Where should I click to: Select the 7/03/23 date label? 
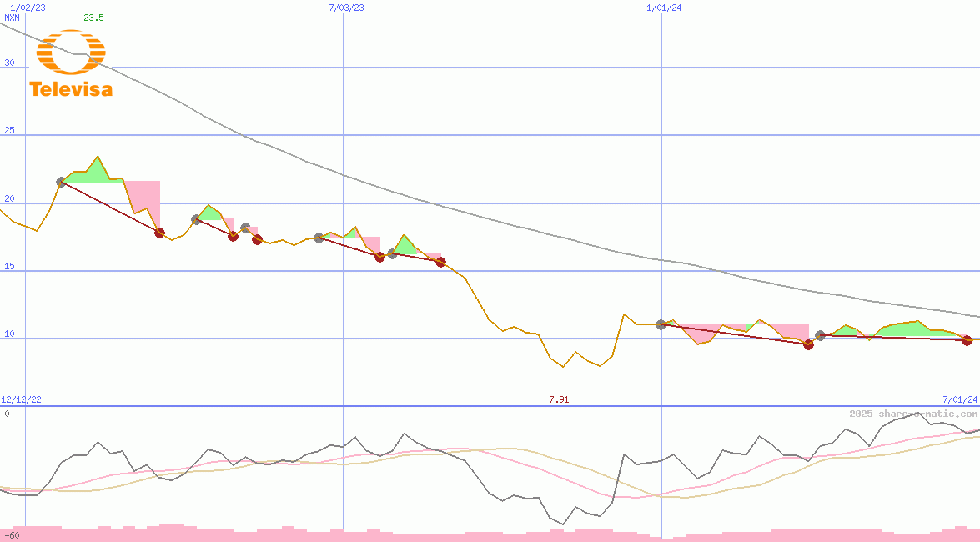[x=346, y=8]
